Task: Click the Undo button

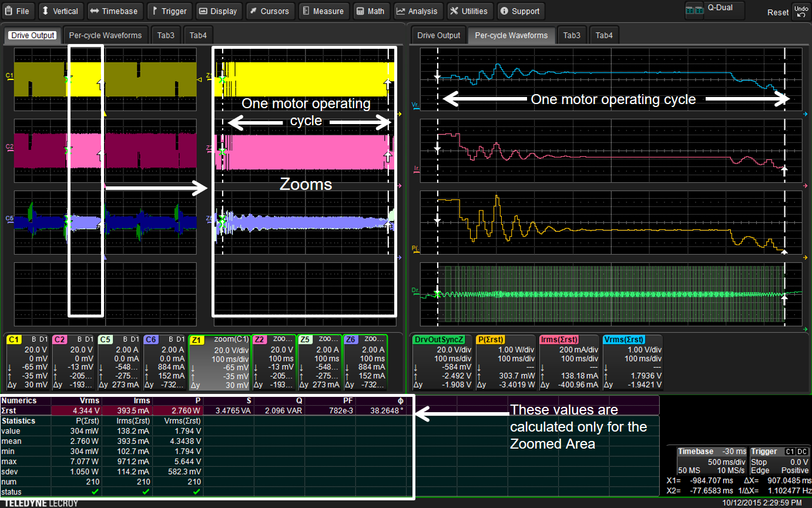Action: click(x=800, y=11)
